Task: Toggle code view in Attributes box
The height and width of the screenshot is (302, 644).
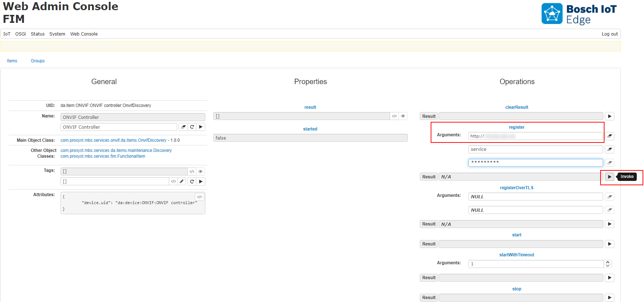Action: pos(200,197)
